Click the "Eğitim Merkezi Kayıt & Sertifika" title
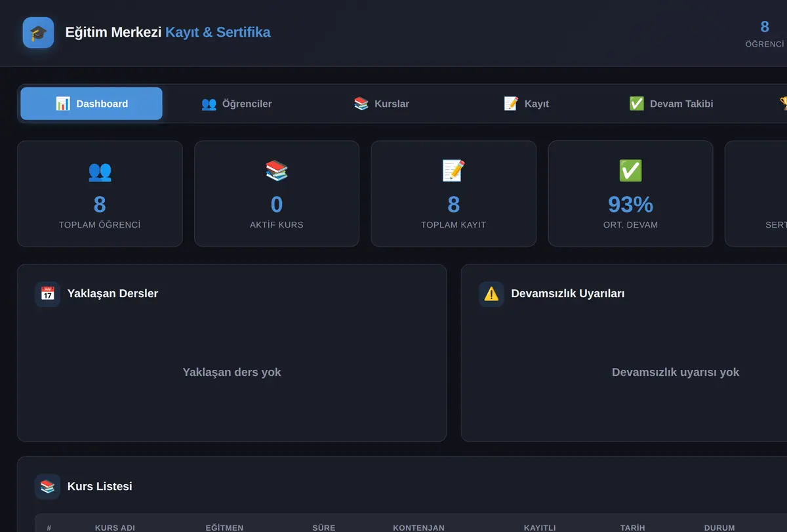Screen dimensions: 787x532 [168, 32]
